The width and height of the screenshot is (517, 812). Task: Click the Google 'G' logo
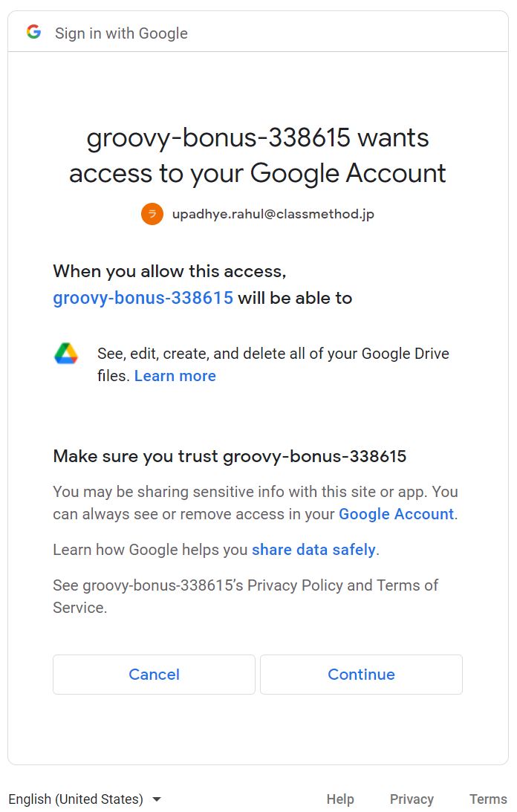click(33, 32)
